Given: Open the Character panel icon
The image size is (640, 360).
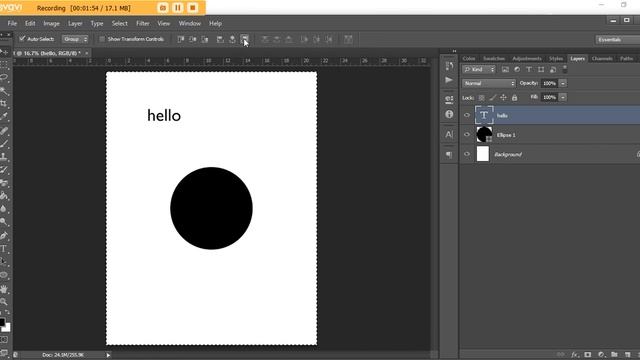Looking at the screenshot, I should tap(449, 134).
